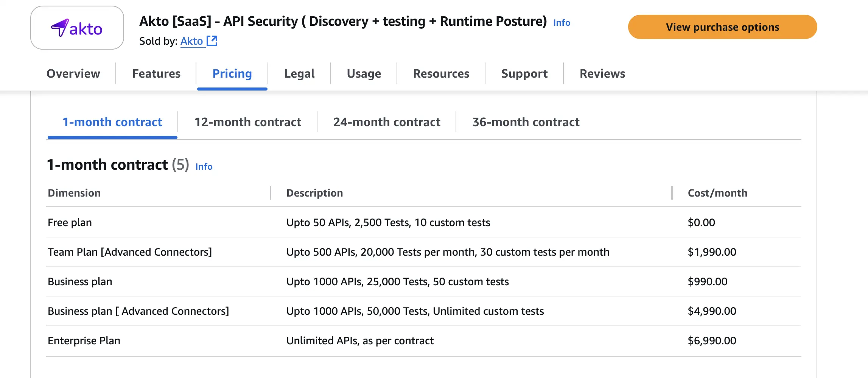Select the 36-month contract tab

526,122
